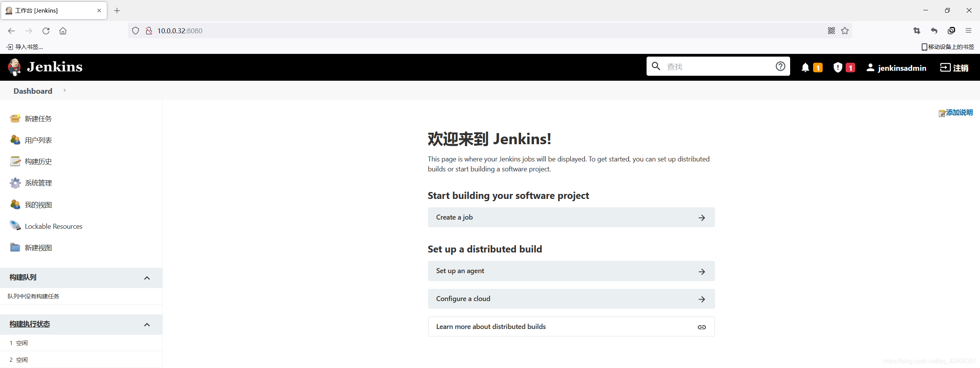Viewport: 980px width, 368px height.
Task: Click the QR code icon in address bar
Action: pyautogui.click(x=831, y=31)
